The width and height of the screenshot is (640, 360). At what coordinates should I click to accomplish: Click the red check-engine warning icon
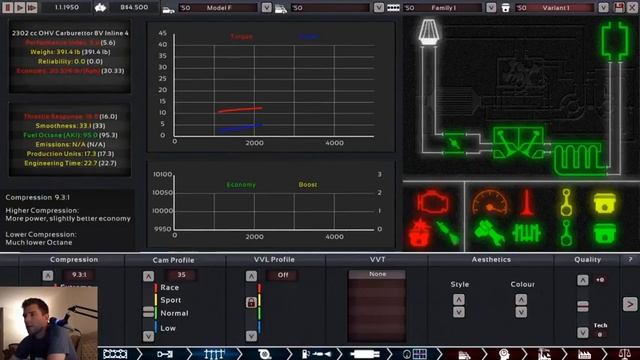(x=433, y=202)
